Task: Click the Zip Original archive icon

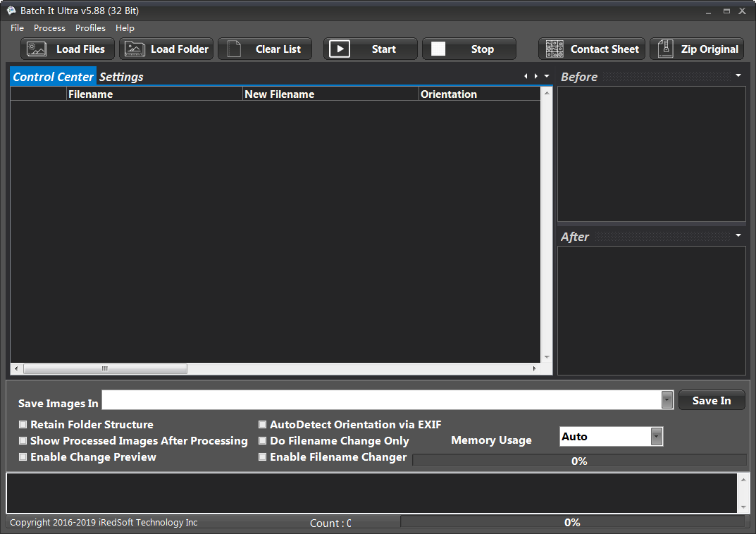Action: pos(665,49)
